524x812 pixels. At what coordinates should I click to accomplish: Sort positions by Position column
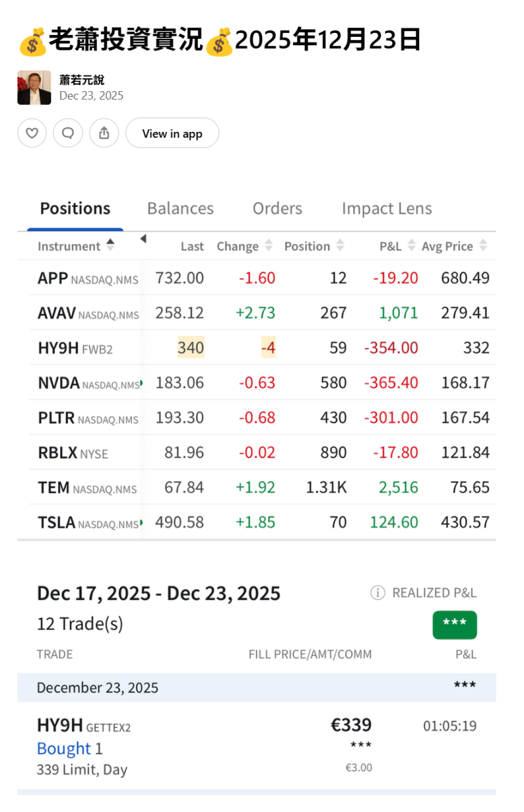click(340, 245)
